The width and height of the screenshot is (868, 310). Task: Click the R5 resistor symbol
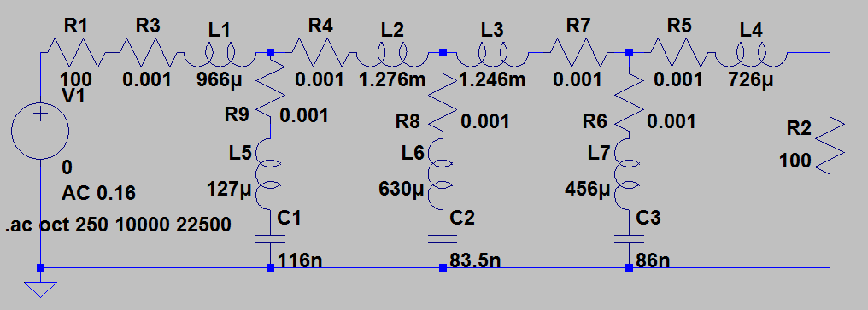[x=679, y=52]
